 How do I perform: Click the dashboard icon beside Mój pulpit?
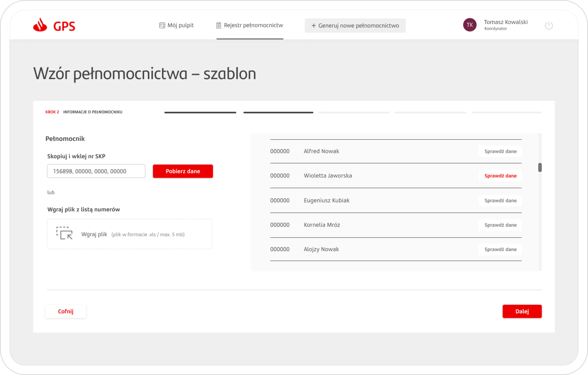pos(162,25)
